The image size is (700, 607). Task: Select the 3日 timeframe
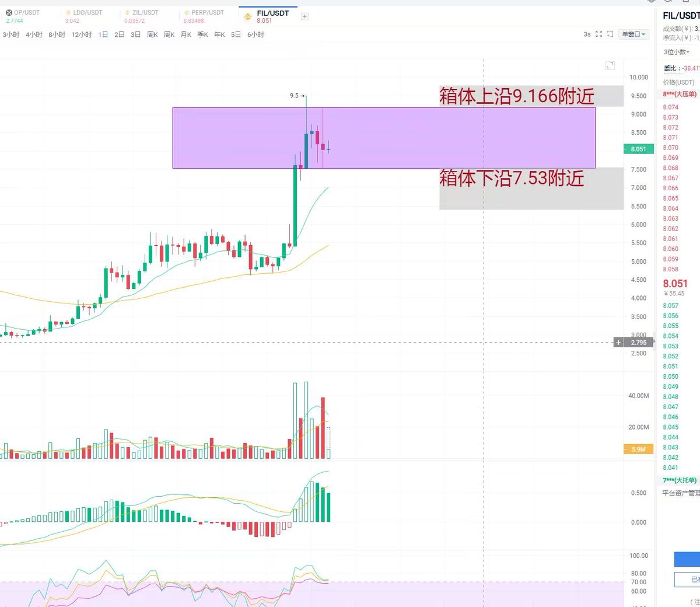pos(135,34)
